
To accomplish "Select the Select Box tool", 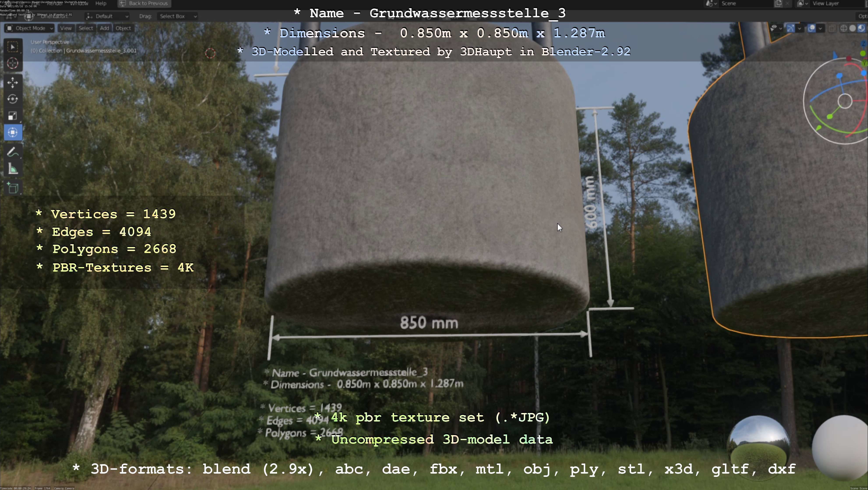I will [13, 47].
